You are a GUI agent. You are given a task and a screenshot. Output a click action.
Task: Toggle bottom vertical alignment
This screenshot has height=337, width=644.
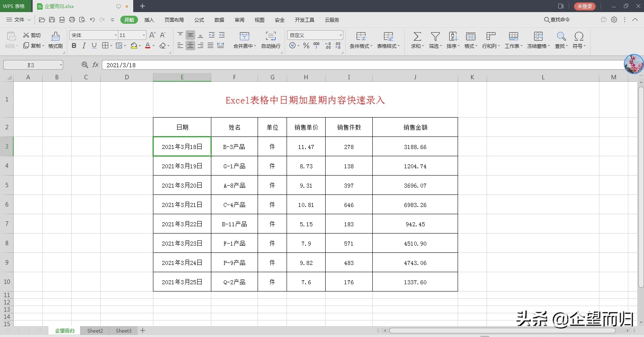(x=200, y=35)
